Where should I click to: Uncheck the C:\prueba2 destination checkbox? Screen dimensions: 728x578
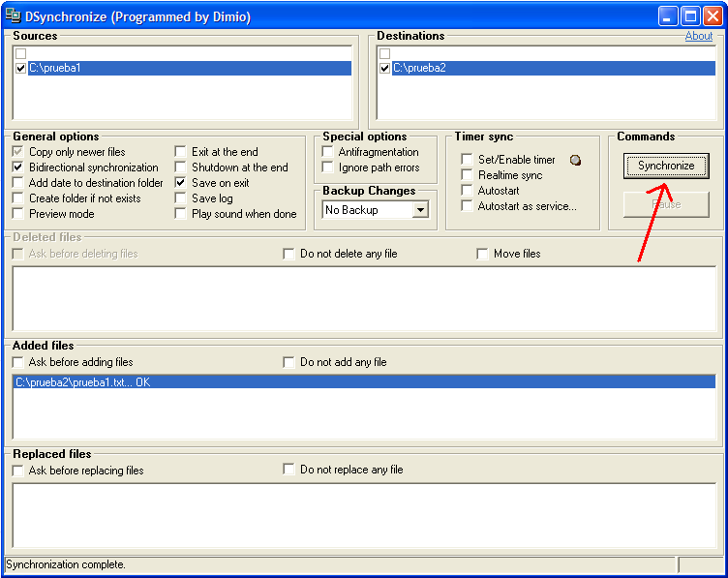(x=385, y=68)
